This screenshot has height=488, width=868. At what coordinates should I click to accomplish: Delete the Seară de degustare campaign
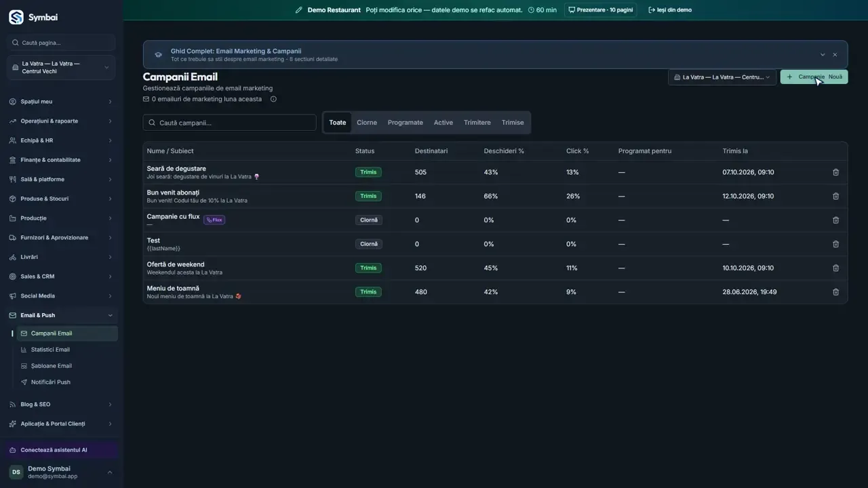(835, 172)
